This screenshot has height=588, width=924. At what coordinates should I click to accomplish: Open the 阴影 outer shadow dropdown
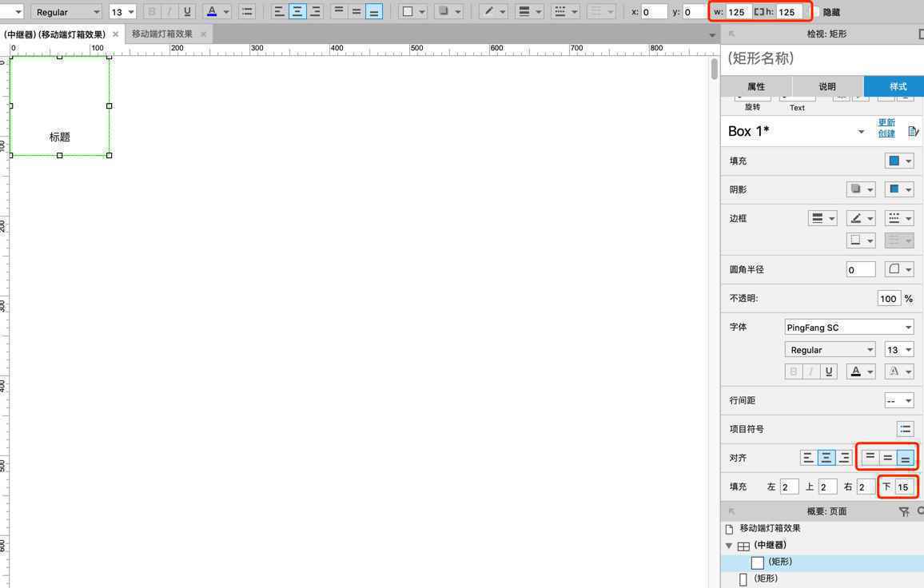point(861,189)
